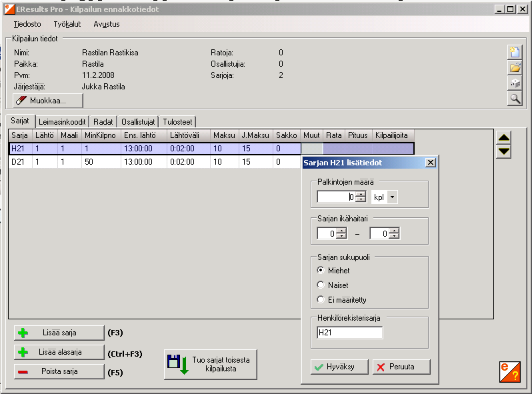The image size is (532, 394).
Task: Click the Lisää alasarja button
Action: (59, 352)
